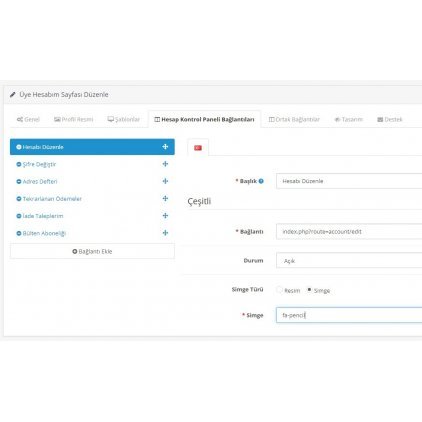The height and width of the screenshot is (422, 422).
Task: Open the Tasarım tab
Action: [x=348, y=119]
